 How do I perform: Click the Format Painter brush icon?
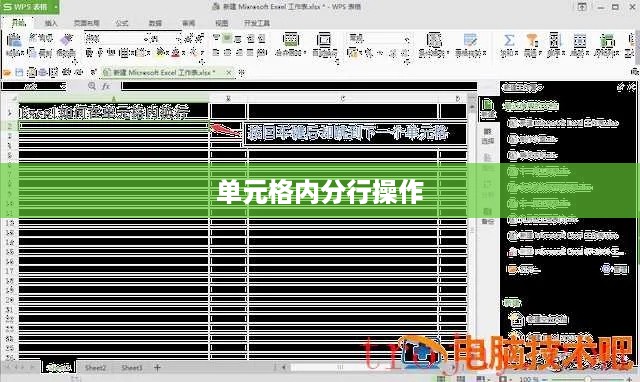tap(66, 40)
